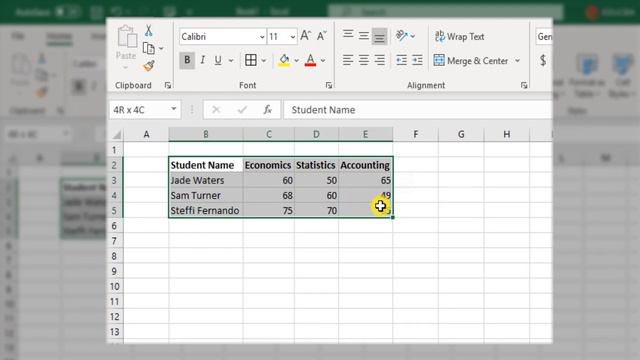
Task: Click the Copy icon in Clipboard
Action: [x=149, y=49]
